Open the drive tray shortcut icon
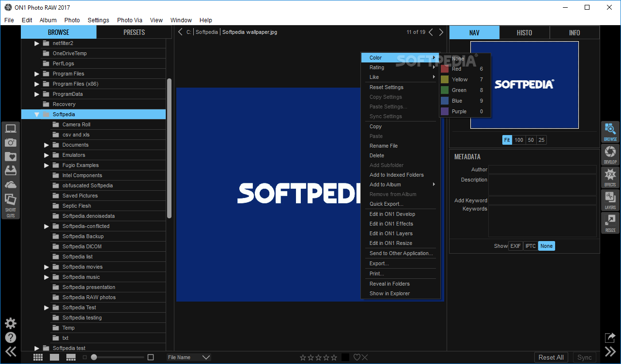621x364 pixels. click(10, 170)
